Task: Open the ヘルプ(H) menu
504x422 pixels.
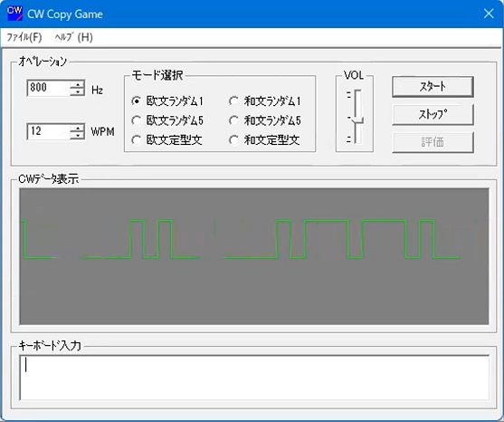Action: click(73, 37)
